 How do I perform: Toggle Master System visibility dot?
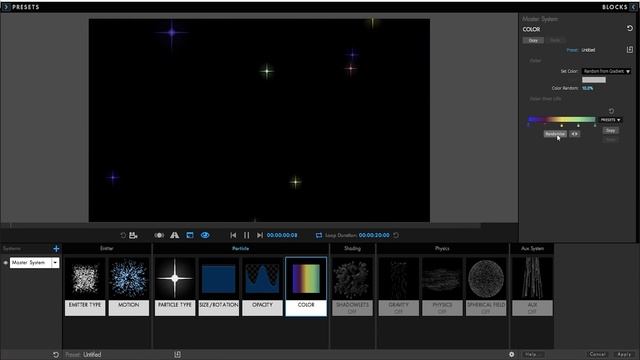click(x=5, y=263)
